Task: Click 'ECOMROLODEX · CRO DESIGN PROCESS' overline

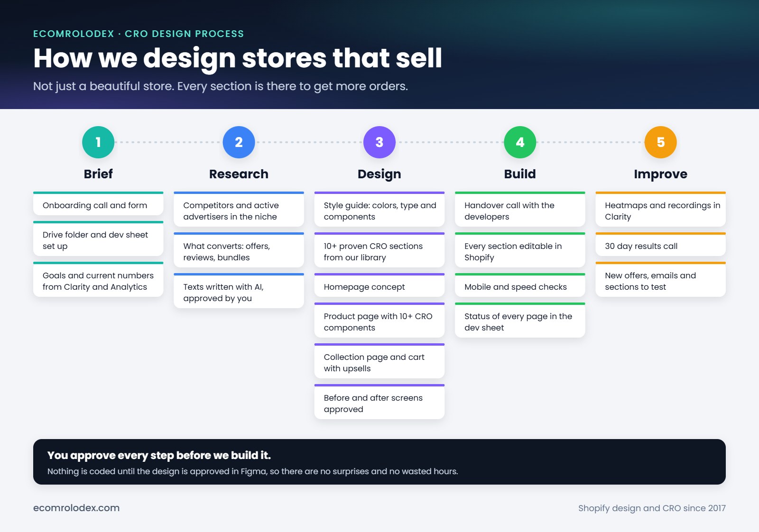Action: click(139, 34)
